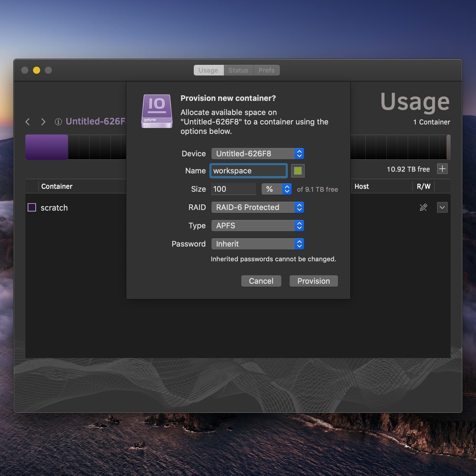Click the plus icon to add container
476x476 pixels.
442,169
